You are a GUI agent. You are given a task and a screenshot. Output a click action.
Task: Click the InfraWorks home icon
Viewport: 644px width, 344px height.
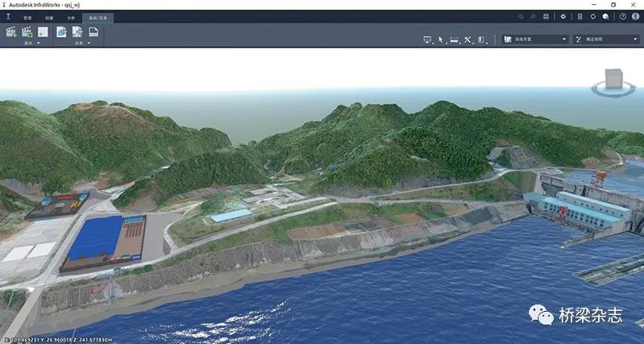8,16
